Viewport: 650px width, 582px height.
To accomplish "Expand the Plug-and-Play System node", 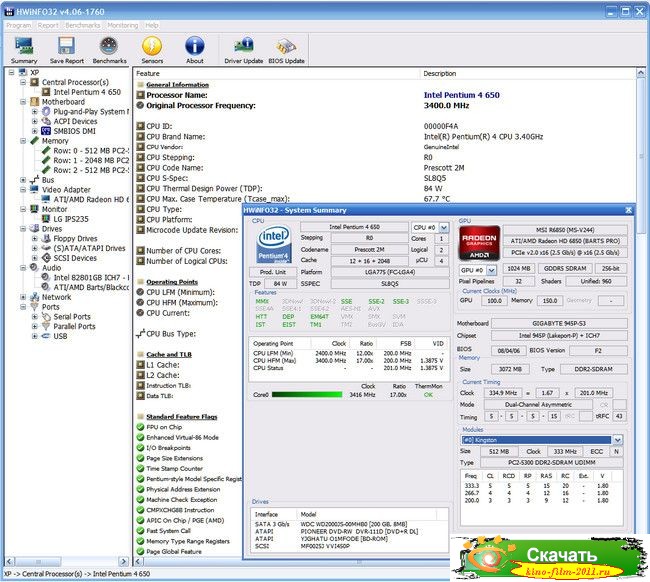I will coord(34,112).
